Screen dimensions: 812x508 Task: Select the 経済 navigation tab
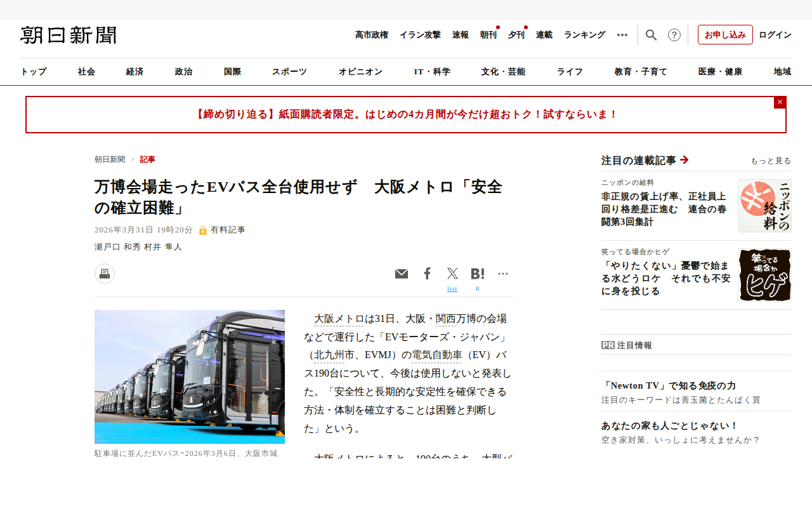[x=135, y=72]
